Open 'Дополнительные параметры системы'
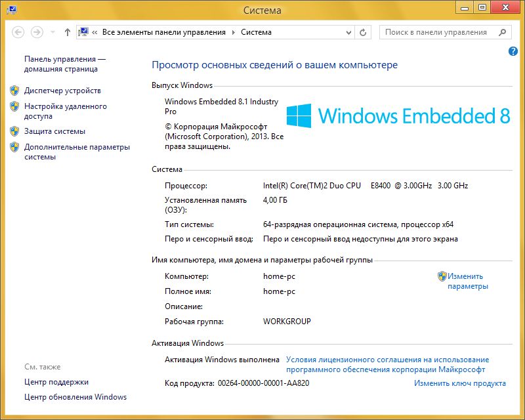This screenshot has height=420, width=525. pos(77,152)
